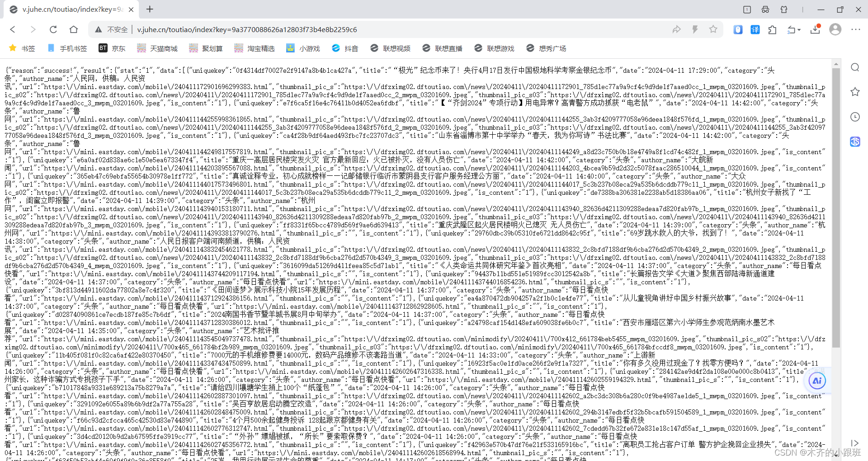Open the browser theme shirt icon
This screenshot has height=461, width=868.
point(784,9)
